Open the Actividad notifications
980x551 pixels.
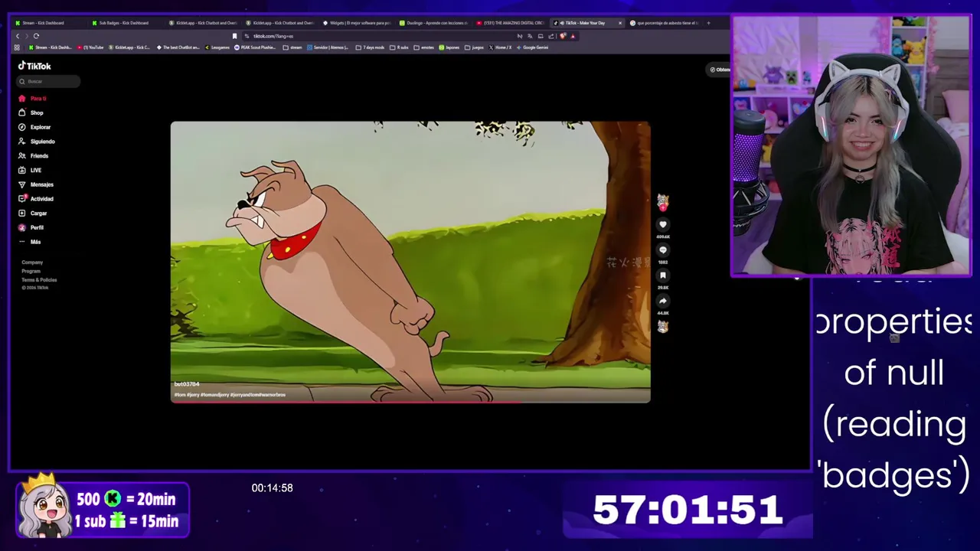click(x=36, y=199)
